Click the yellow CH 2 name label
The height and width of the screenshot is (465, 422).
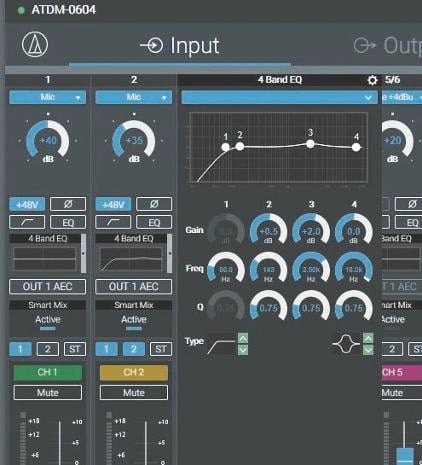pyautogui.click(x=134, y=372)
